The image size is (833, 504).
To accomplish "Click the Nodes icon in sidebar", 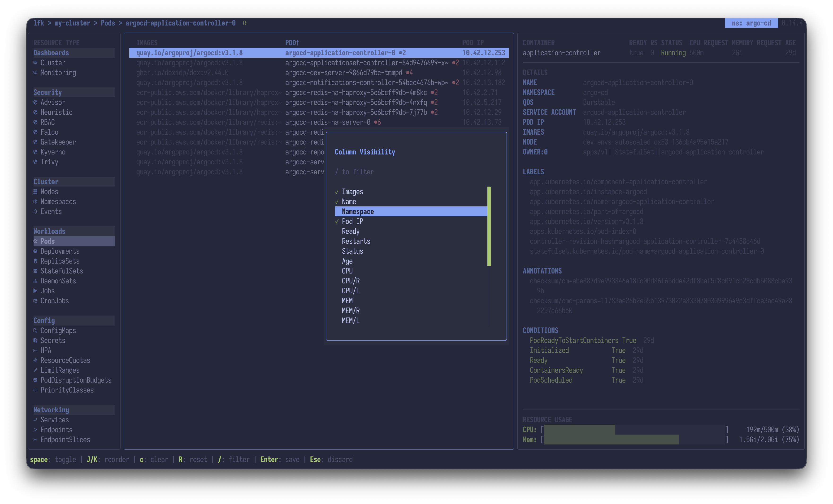I will (35, 192).
